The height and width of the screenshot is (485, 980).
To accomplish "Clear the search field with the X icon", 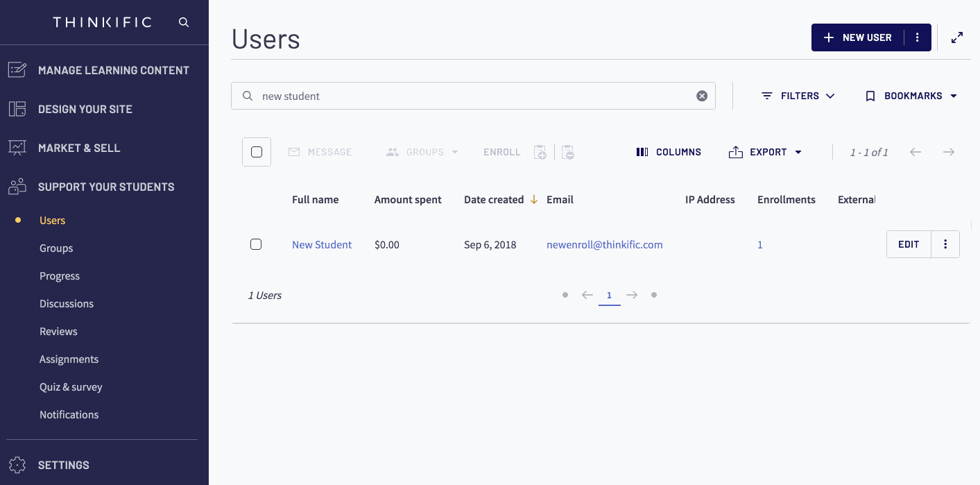I will pos(701,96).
